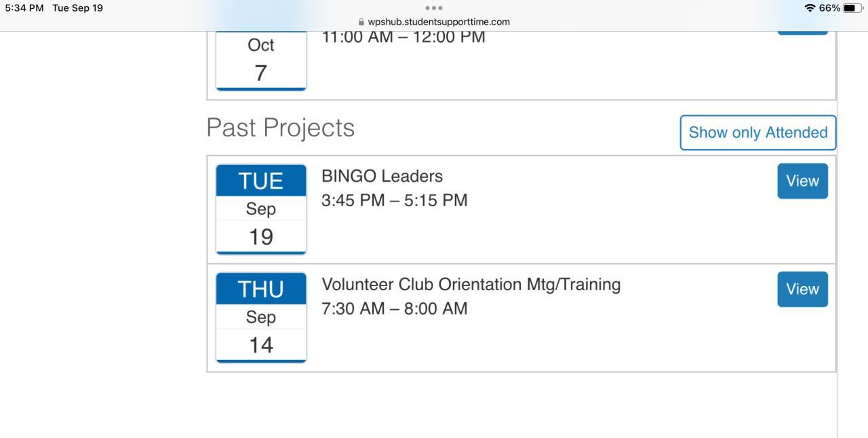The height and width of the screenshot is (438, 868).
Task: Tap the Wi-Fi status icon
Action: coord(809,8)
